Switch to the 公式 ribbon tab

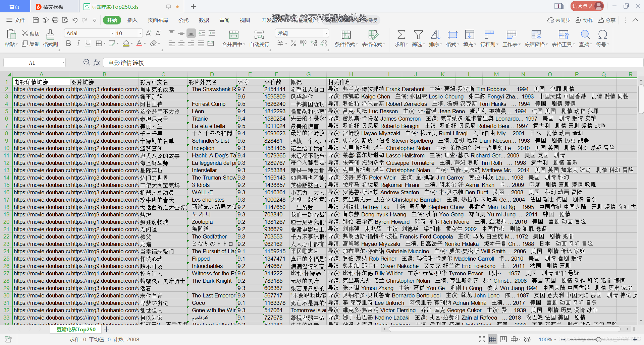pyautogui.click(x=183, y=20)
